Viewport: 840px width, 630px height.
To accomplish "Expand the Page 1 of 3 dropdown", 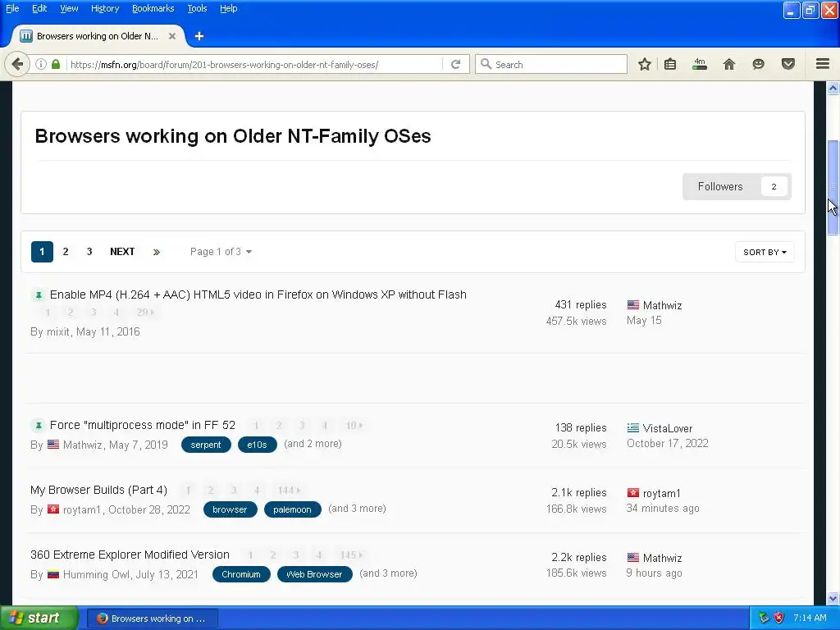I will [221, 252].
